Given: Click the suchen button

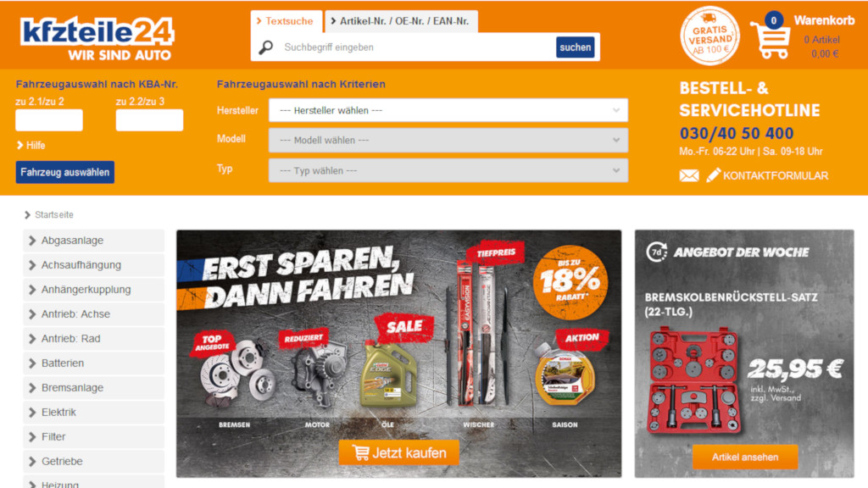Looking at the screenshot, I should (x=576, y=47).
